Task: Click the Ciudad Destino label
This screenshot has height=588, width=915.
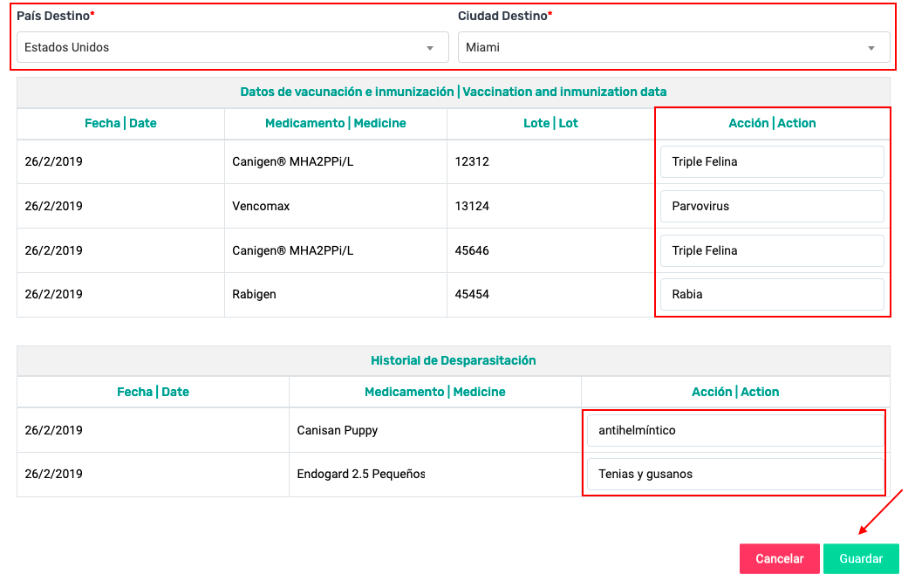Action: pyautogui.click(x=505, y=16)
